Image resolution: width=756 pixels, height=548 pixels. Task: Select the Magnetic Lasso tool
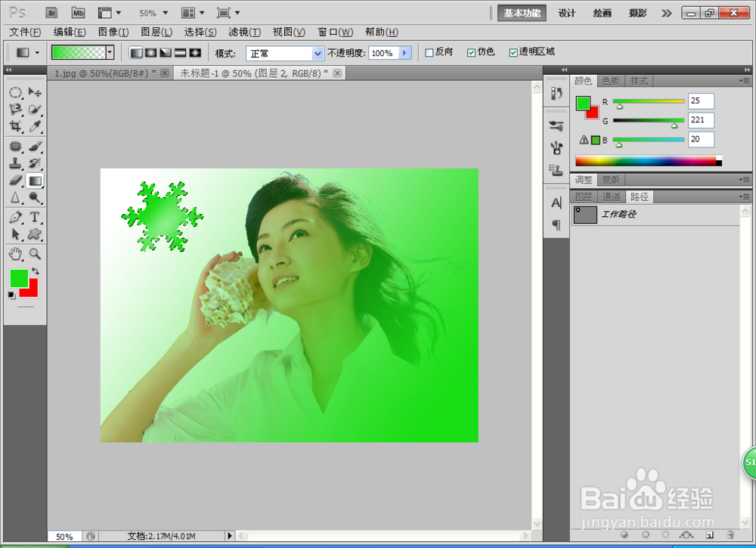(x=15, y=110)
